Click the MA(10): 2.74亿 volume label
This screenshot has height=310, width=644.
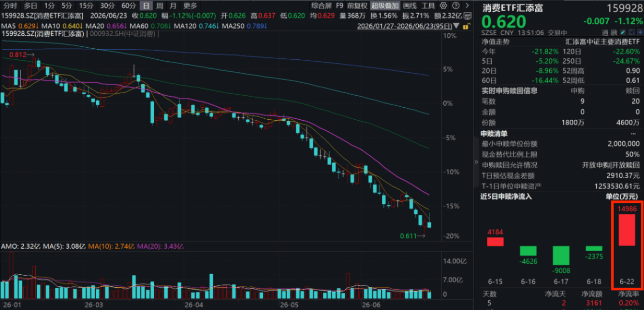113,246
